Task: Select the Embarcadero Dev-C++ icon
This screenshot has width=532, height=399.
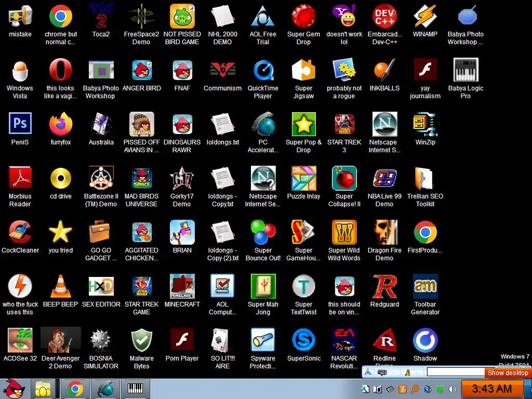Action: (384, 16)
